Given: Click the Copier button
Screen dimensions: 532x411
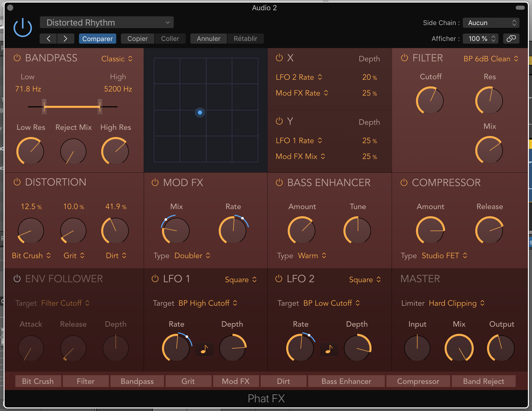Looking at the screenshot, I should 137,39.
